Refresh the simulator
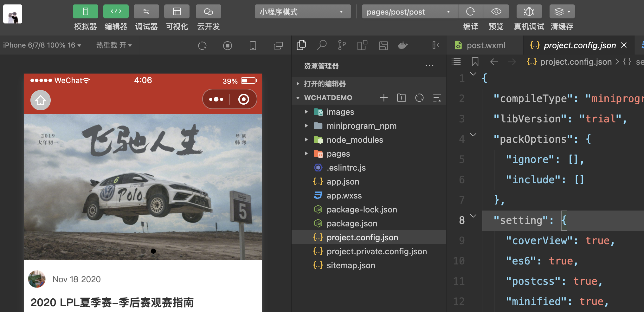 pos(202,46)
